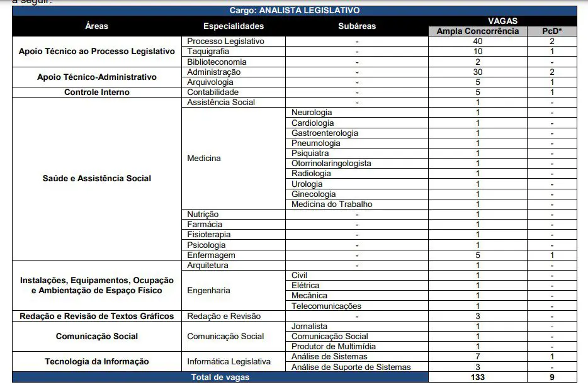Select 'Redação e Revisão de Textos Gráficos' area
Image resolution: width=588 pixels, height=387 pixels.
[97, 317]
